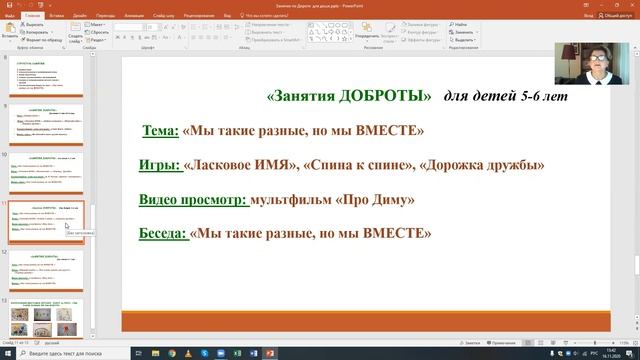
Task: Open the Select (Выделить) dropdown
Action: click(462, 40)
